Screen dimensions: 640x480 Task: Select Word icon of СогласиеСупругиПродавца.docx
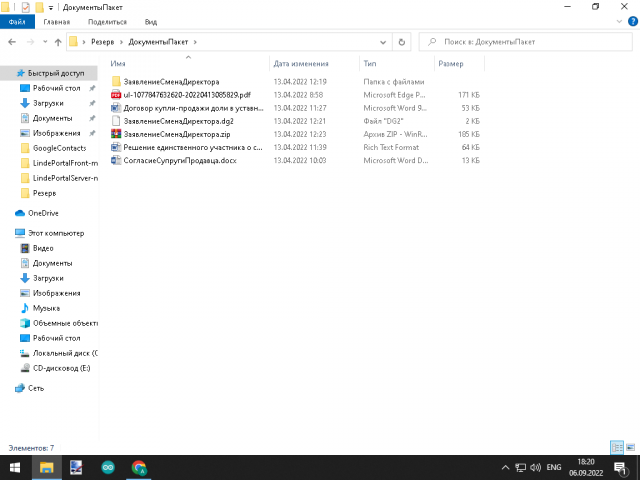(116, 160)
